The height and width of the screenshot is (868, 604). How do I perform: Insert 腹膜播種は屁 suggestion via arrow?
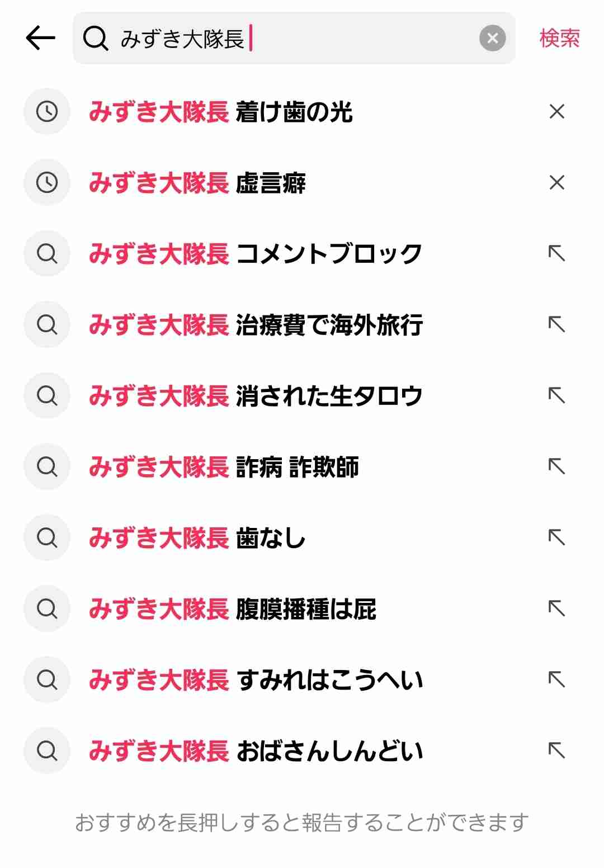[x=556, y=608]
